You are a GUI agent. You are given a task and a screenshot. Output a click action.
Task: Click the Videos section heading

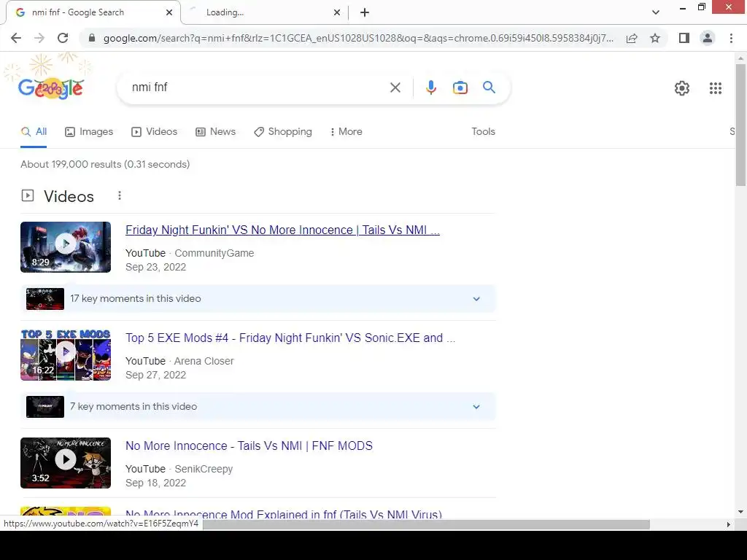pyautogui.click(x=69, y=197)
